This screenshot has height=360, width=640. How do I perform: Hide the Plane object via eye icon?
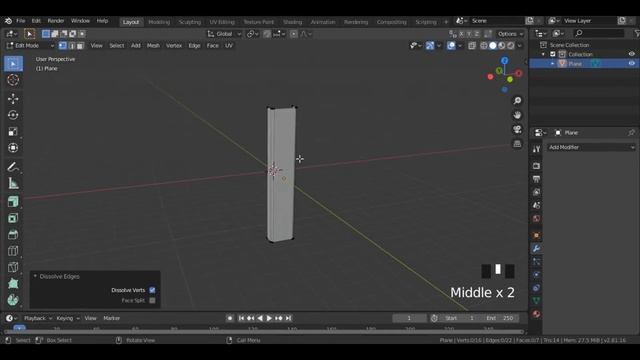[631, 64]
